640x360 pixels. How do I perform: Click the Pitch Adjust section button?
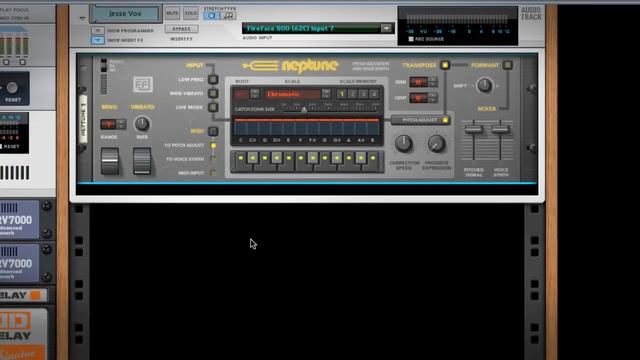420,120
